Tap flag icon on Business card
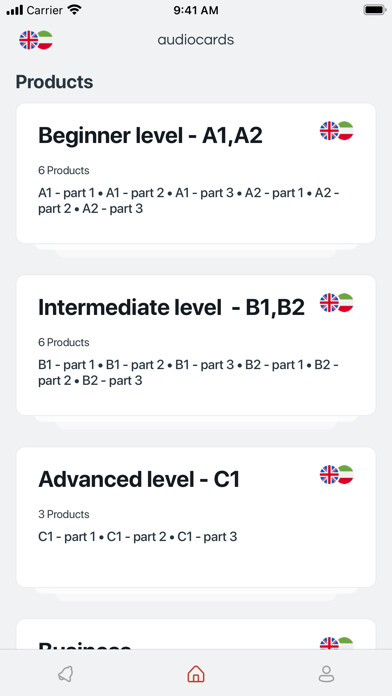The image size is (392, 696). 337,643
